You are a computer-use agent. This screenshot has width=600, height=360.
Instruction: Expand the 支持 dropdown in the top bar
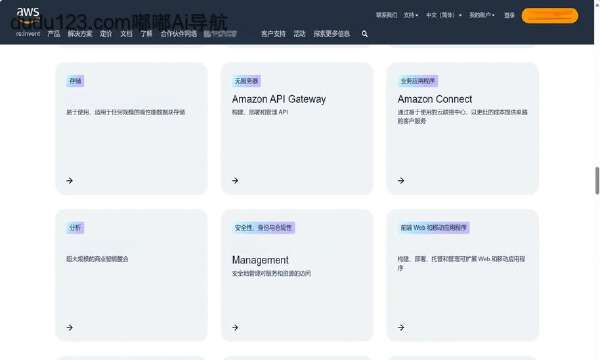click(411, 15)
